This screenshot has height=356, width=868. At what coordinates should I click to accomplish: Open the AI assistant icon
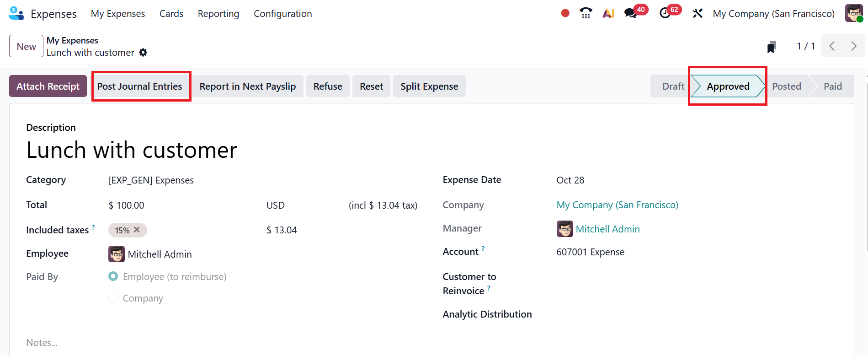tap(608, 13)
